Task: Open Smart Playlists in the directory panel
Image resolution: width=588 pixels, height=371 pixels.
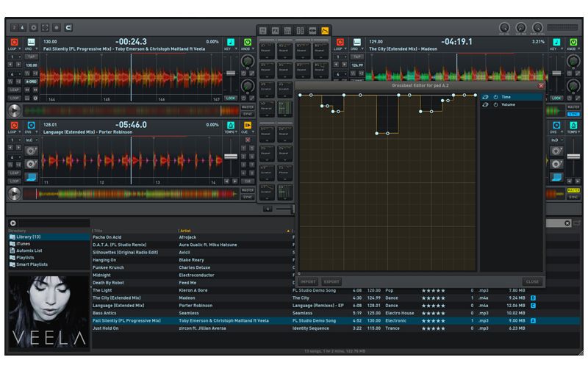Action: [32, 264]
